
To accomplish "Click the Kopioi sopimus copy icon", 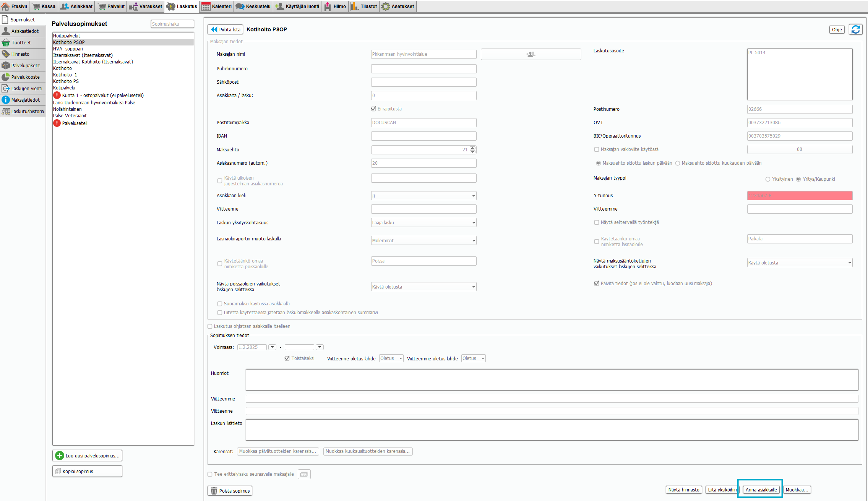I will pyautogui.click(x=58, y=471).
